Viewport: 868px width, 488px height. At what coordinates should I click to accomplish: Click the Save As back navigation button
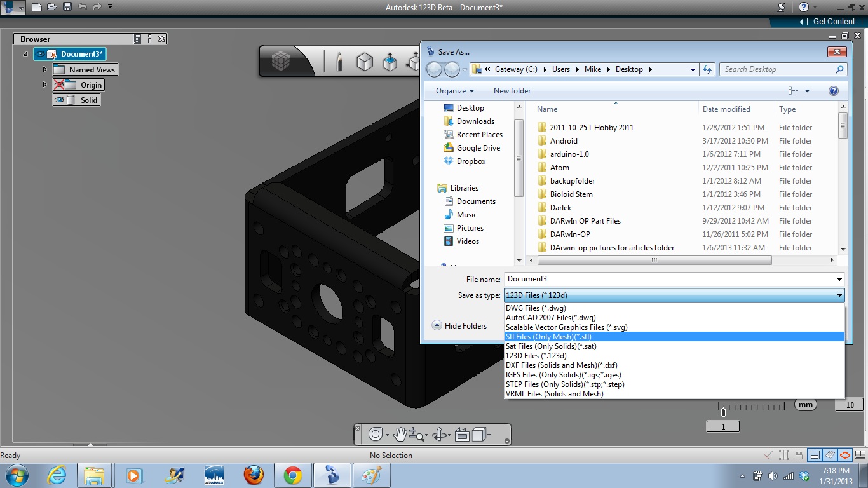(x=434, y=69)
